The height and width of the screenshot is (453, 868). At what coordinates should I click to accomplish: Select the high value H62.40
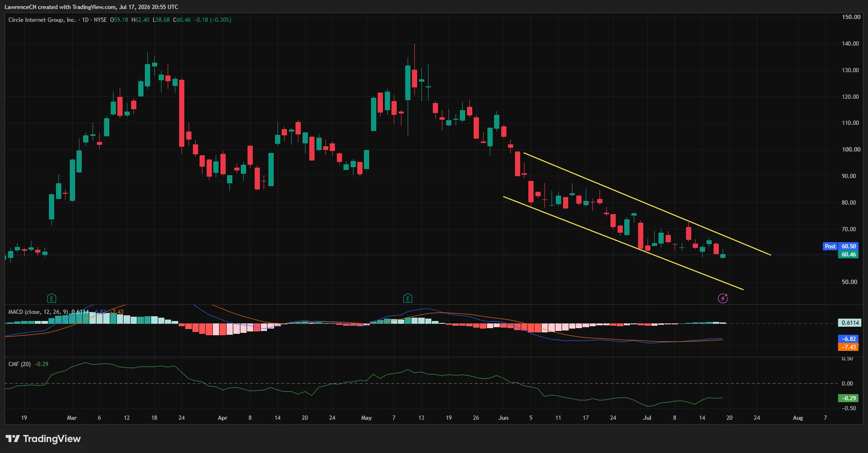coord(140,20)
